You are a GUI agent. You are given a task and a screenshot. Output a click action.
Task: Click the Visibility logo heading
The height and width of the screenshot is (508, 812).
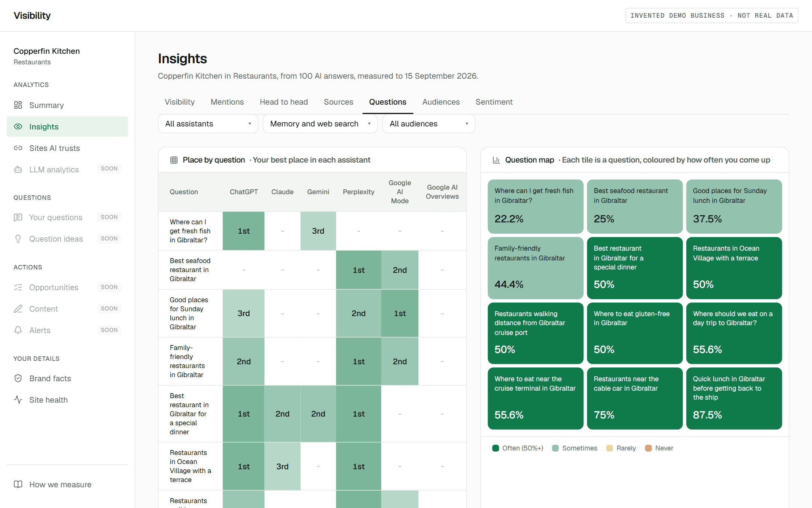tap(32, 15)
